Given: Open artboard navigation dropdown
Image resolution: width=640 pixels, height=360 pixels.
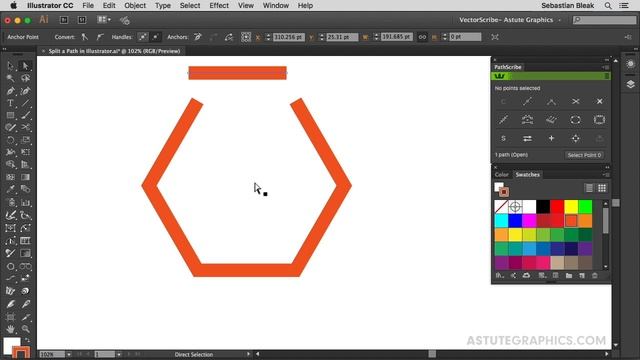Looking at the screenshot, I should [x=118, y=354].
